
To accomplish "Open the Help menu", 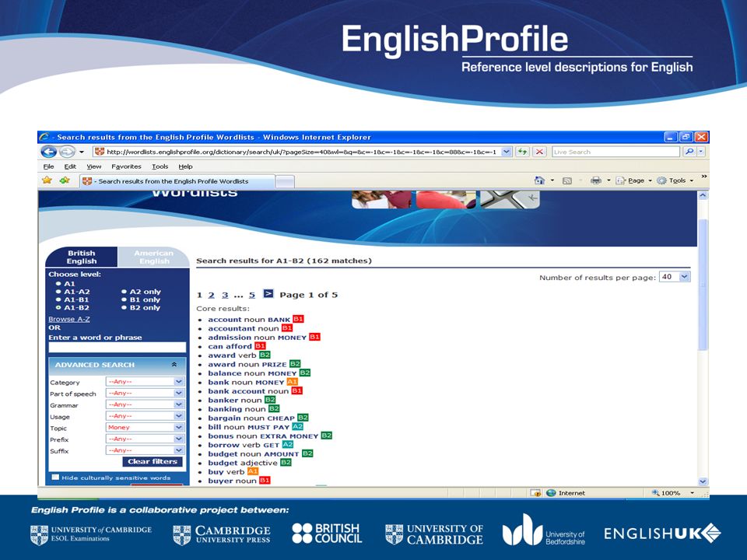I will pos(185,166).
